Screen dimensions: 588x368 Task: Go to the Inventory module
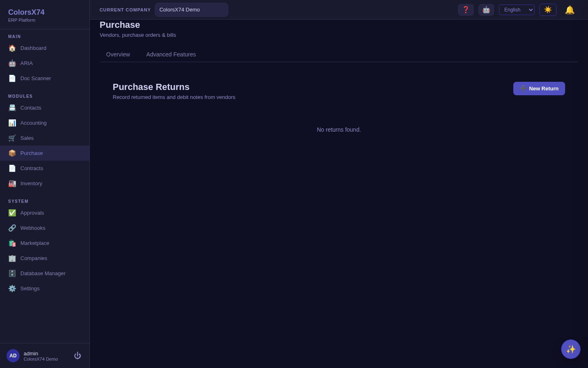[x=45, y=184]
